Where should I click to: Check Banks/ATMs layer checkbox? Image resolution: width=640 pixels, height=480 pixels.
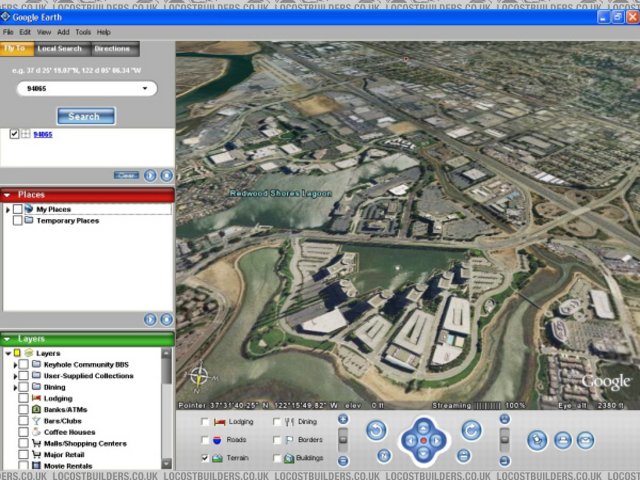(x=23, y=409)
